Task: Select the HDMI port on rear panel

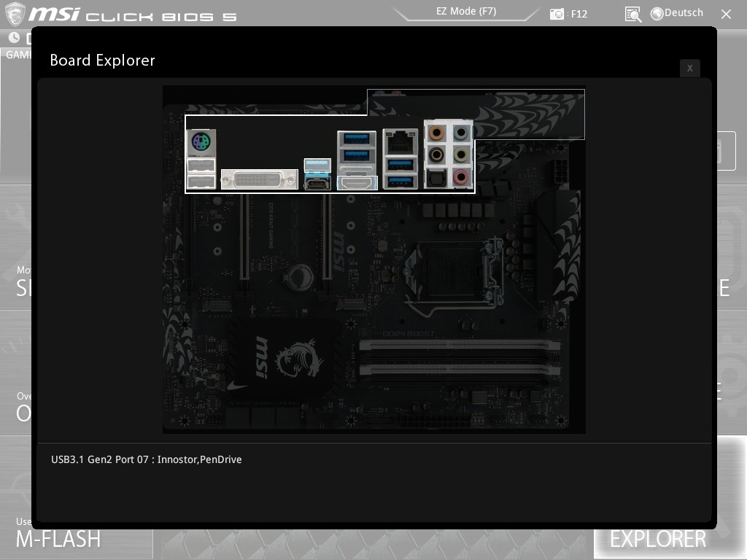Action: pyautogui.click(x=357, y=182)
